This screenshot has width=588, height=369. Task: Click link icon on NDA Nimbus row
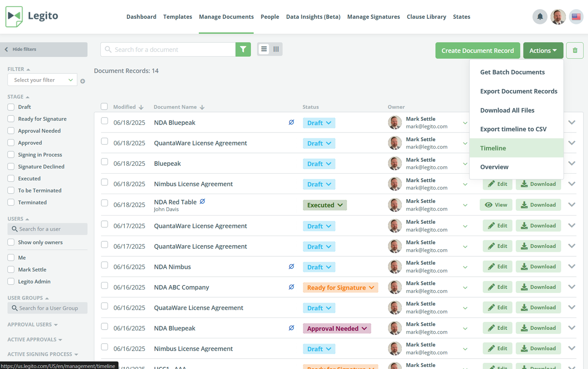click(x=291, y=266)
